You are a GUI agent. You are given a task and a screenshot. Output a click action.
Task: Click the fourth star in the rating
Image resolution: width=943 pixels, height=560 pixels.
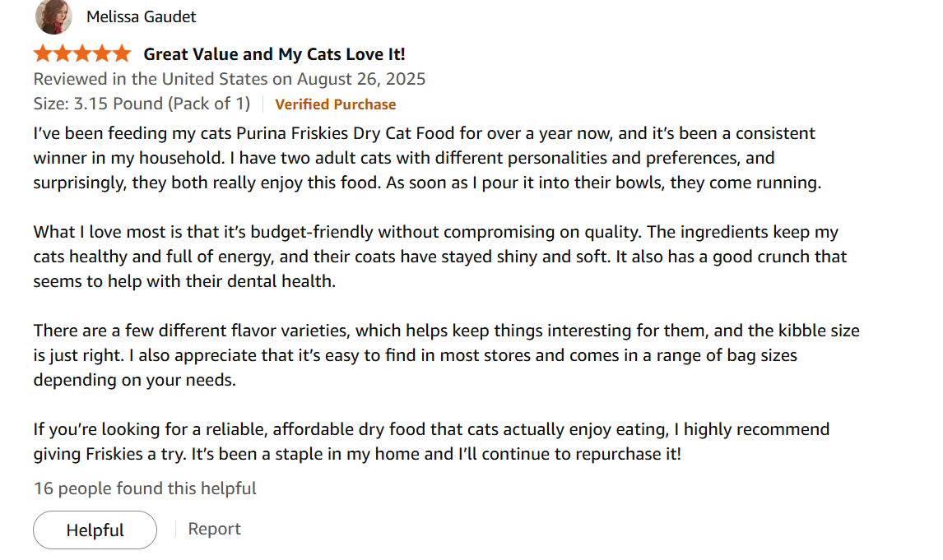tap(103, 53)
